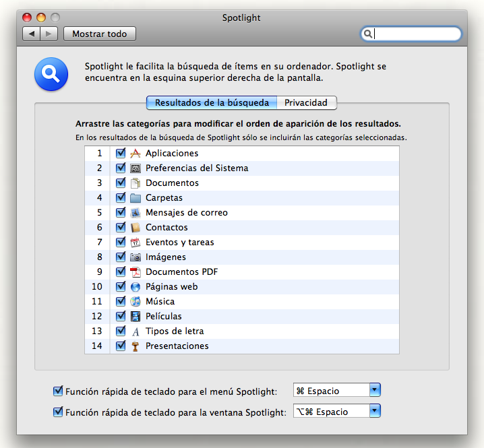
Task: Uncheck the Películas category
Action: (x=121, y=316)
